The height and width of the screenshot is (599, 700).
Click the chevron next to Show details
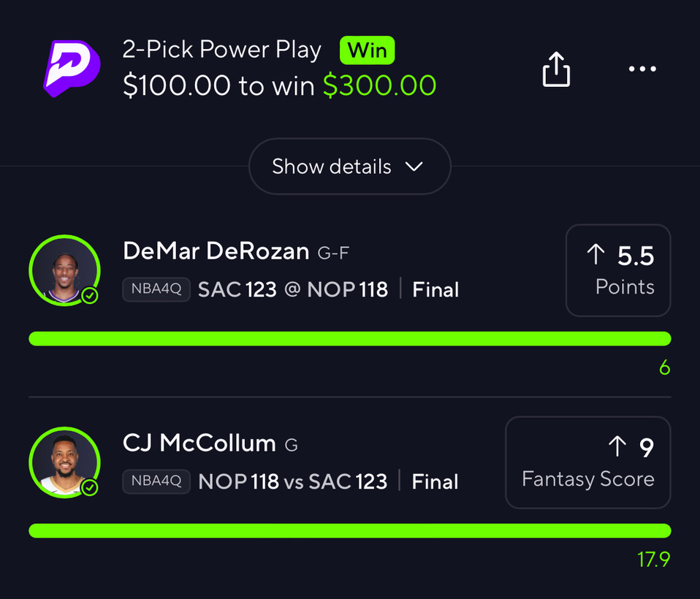coord(414,167)
